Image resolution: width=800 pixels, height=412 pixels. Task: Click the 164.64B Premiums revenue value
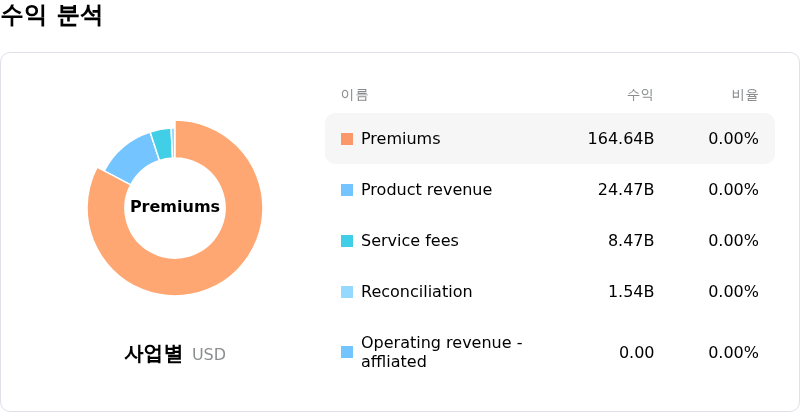click(621, 139)
